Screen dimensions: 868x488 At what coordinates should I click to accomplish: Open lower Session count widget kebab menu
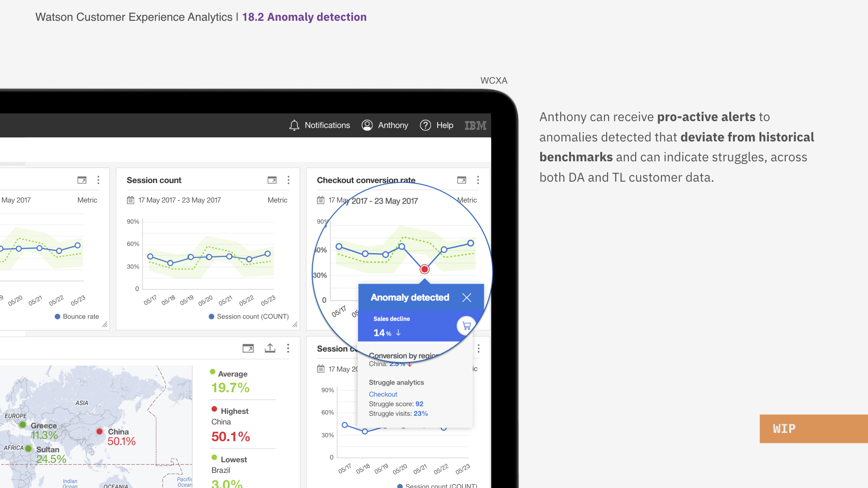[x=478, y=349]
